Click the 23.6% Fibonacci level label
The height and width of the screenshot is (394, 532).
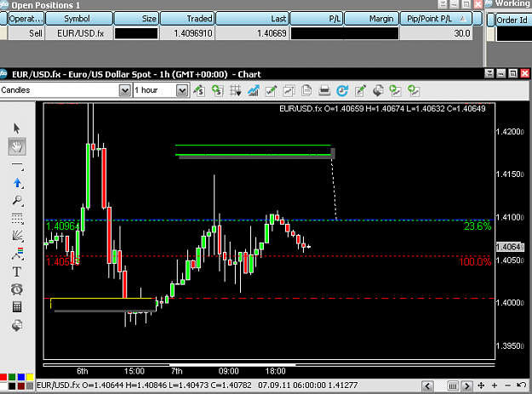(478, 226)
